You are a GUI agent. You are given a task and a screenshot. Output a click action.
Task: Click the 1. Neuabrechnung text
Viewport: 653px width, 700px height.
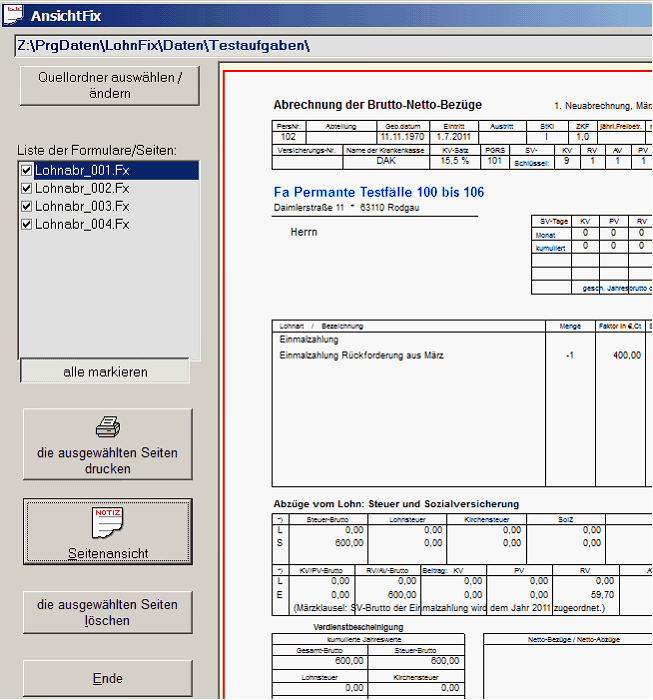click(x=603, y=106)
